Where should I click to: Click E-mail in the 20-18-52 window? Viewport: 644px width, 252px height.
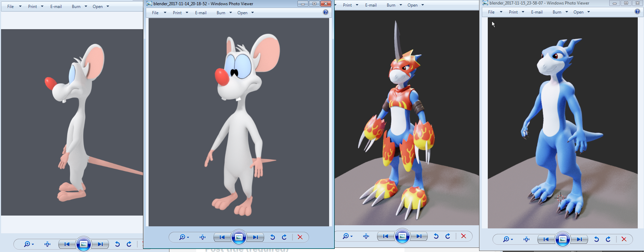[x=201, y=13]
